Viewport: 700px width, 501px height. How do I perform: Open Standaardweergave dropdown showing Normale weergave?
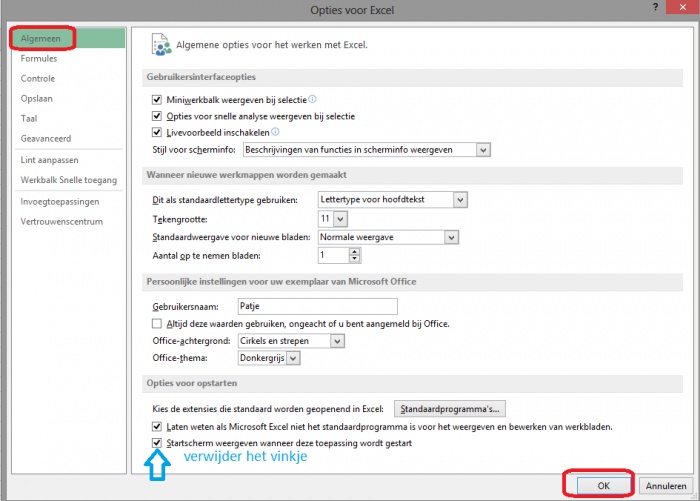(451, 237)
